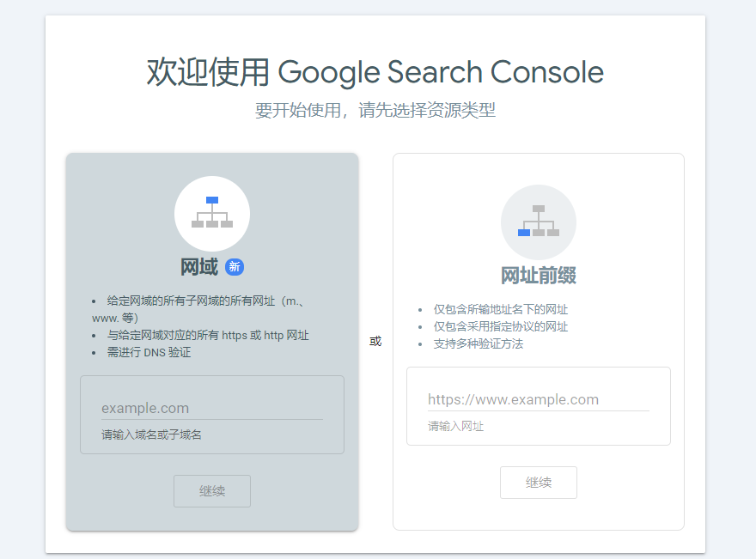Select the 网址前缀 heading text
This screenshot has height=559, width=756.
[539, 276]
